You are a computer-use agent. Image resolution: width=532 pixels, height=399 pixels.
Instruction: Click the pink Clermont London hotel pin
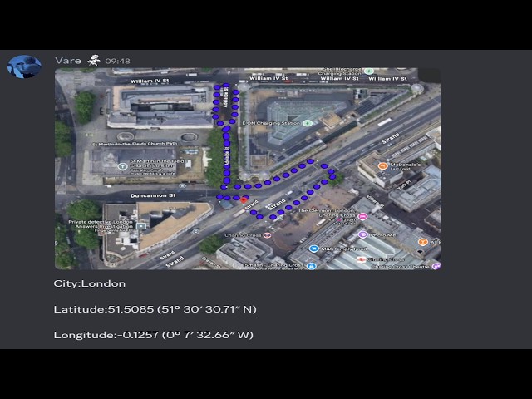pos(362,216)
